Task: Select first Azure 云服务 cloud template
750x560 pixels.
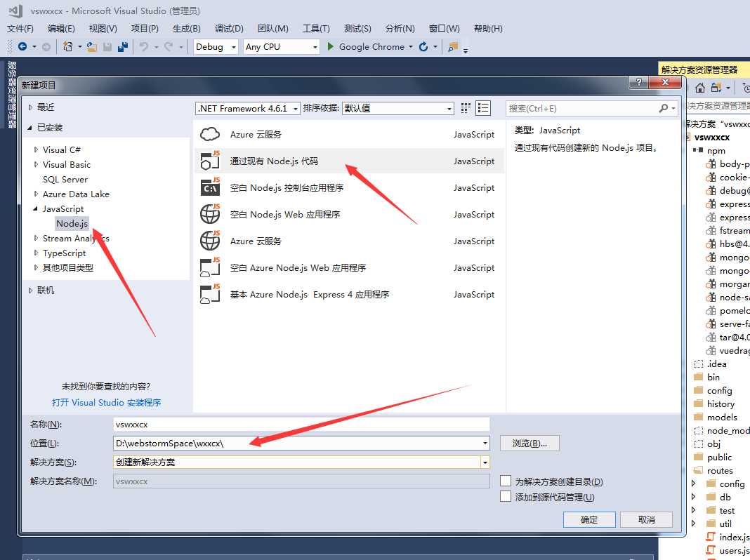Action: click(x=349, y=134)
